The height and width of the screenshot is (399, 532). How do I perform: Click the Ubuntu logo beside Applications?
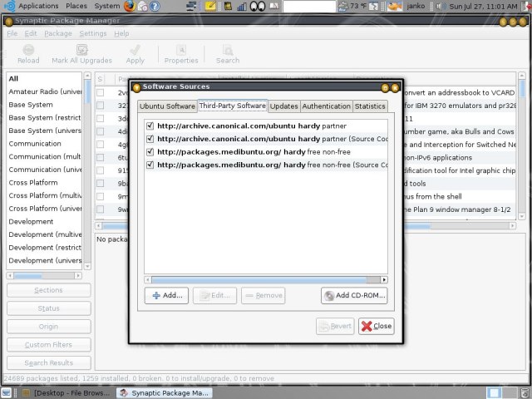click(x=10, y=6)
